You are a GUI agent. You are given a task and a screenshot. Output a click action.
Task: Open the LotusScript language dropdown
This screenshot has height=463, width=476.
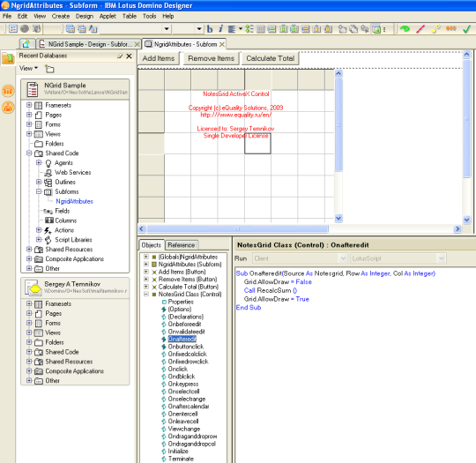pos(441,258)
